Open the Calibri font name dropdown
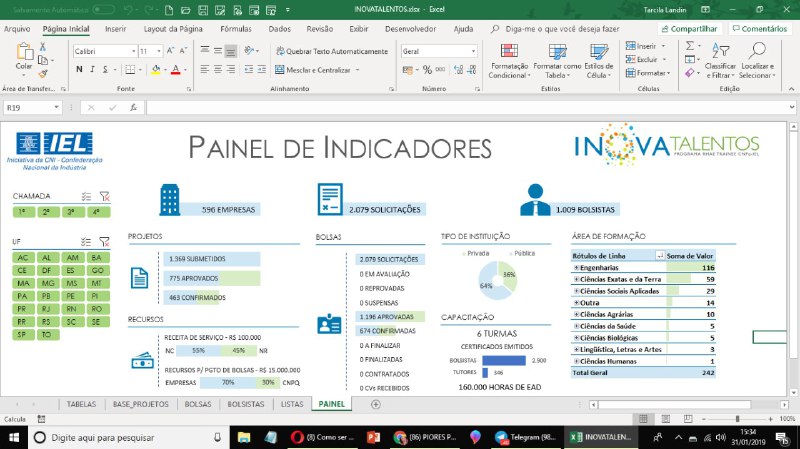Viewport: 800px width, 449px height. 134,51
